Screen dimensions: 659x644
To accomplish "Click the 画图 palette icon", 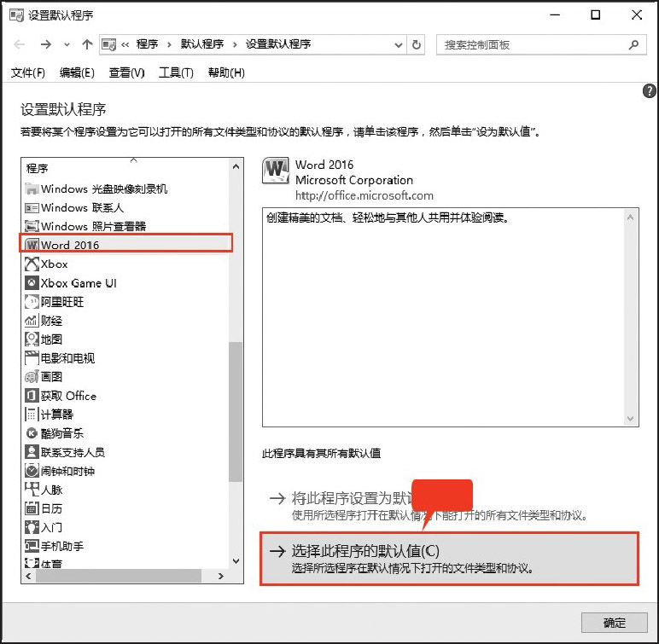I will [32, 377].
